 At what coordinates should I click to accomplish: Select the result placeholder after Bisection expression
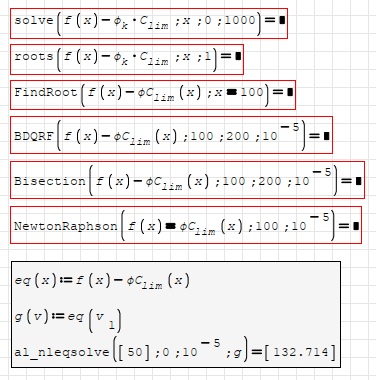click(x=359, y=181)
